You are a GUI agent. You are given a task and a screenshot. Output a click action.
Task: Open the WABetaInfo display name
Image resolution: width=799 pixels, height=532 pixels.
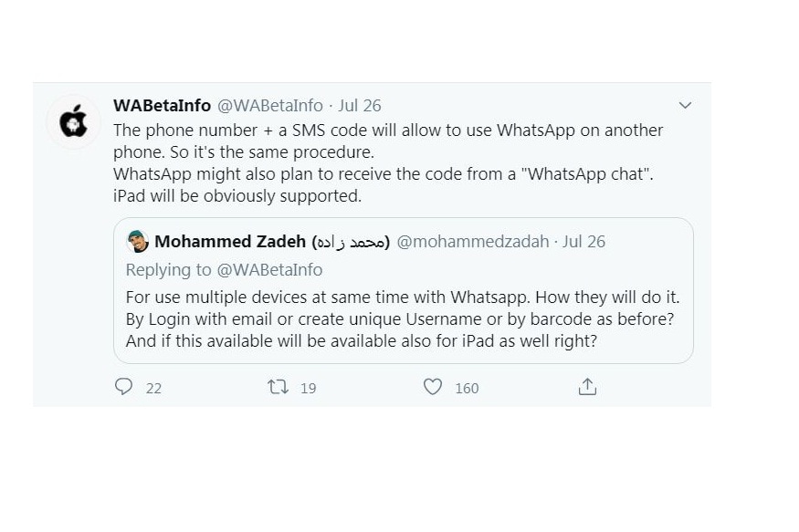click(162, 105)
